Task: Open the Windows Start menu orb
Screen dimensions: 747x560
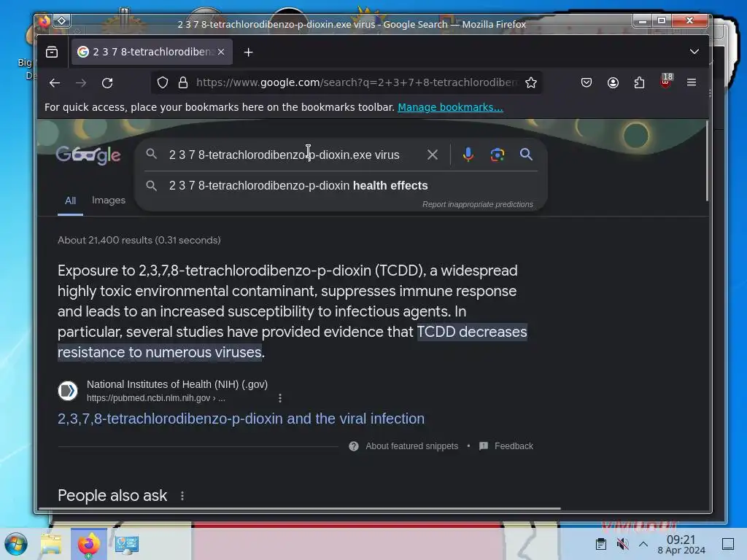Action: point(16,544)
